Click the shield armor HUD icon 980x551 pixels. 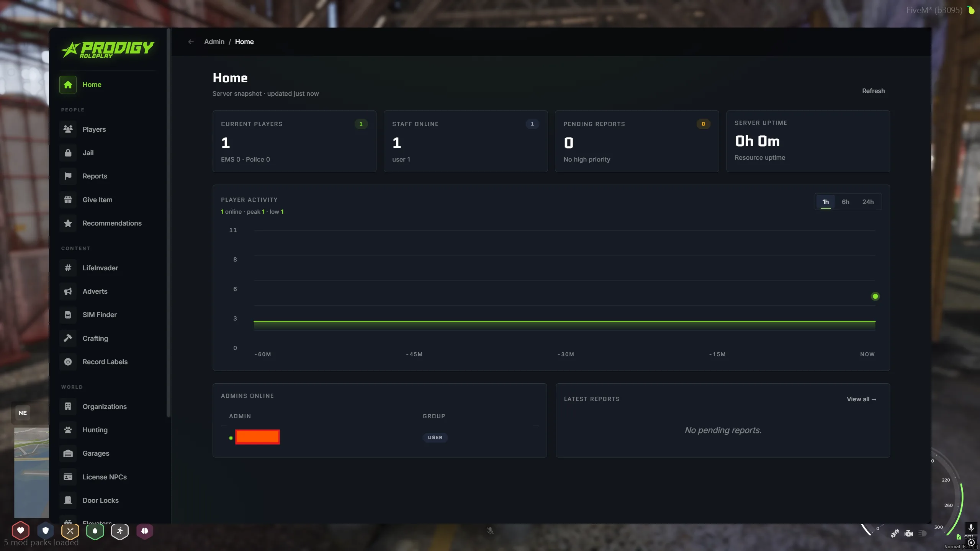pos(46,531)
